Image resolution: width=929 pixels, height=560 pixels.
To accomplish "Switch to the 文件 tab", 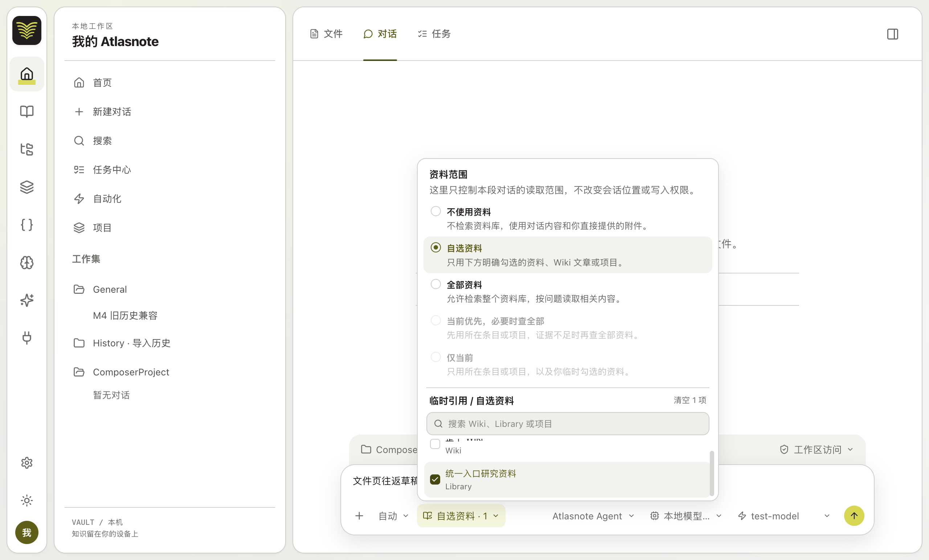I will 326,34.
